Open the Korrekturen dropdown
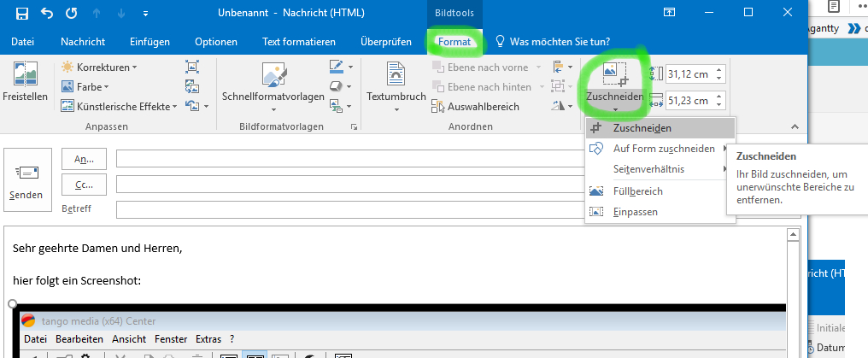Viewport: 868px width, 358px height. point(99,67)
